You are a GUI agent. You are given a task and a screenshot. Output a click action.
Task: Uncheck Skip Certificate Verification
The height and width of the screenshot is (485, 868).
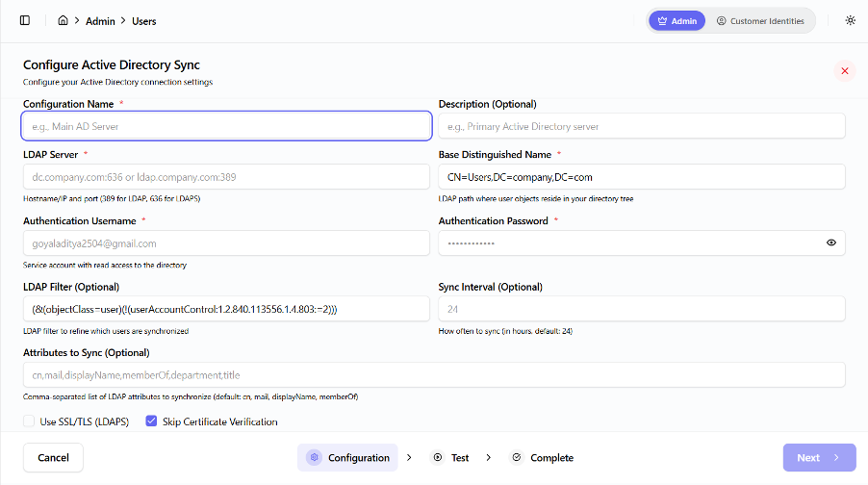[x=151, y=421]
